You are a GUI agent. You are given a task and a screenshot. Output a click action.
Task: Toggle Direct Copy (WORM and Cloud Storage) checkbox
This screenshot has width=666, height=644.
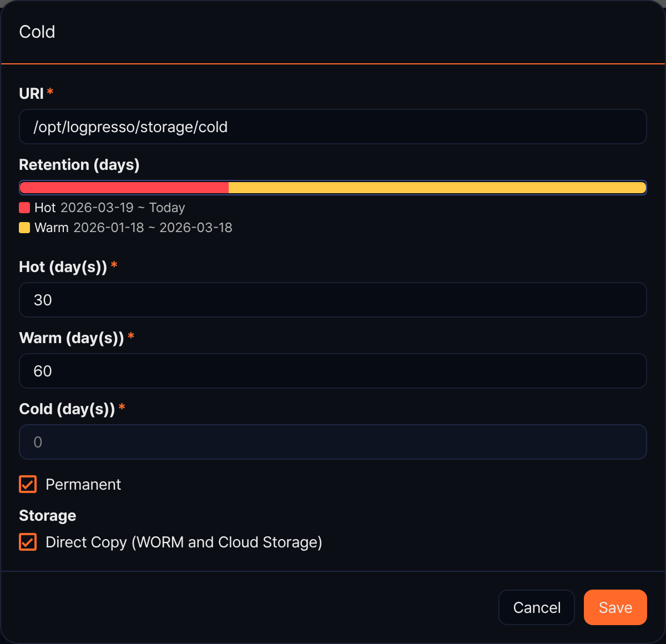[x=28, y=542]
